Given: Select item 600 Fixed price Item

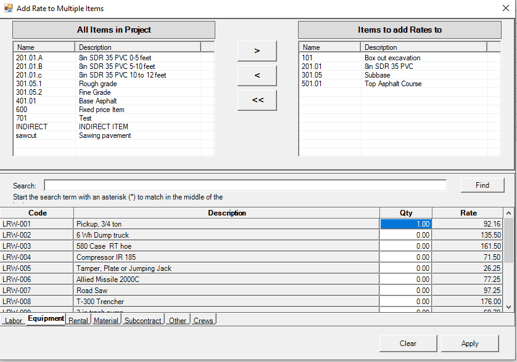Looking at the screenshot, I should tap(107, 110).
